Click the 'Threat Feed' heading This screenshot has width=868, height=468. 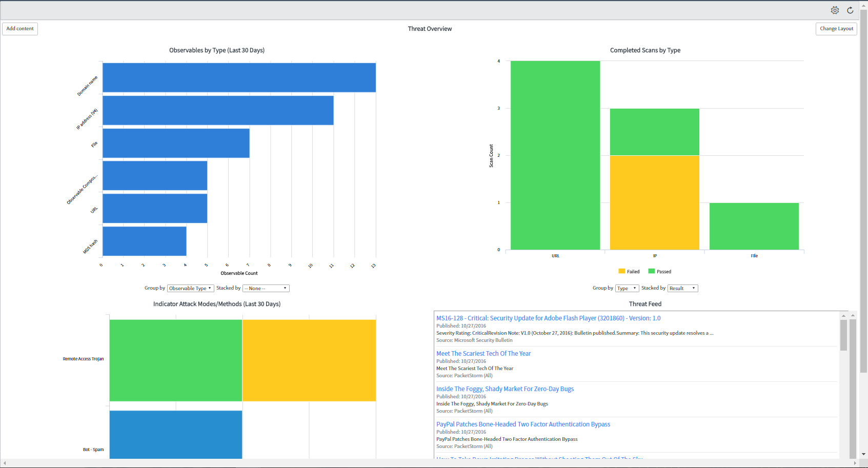coord(645,304)
